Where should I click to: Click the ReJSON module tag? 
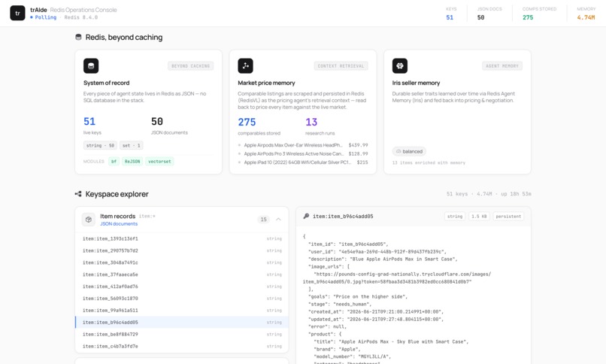tap(132, 162)
